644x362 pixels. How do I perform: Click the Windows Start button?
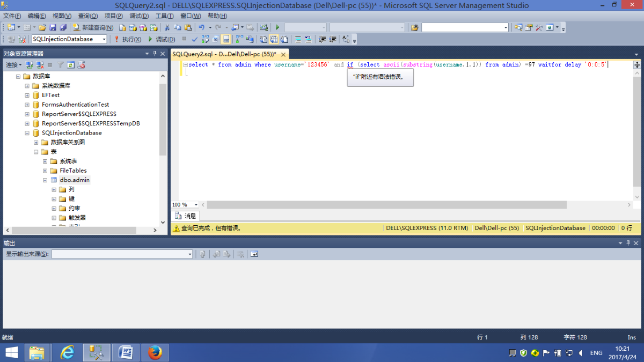click(11, 352)
